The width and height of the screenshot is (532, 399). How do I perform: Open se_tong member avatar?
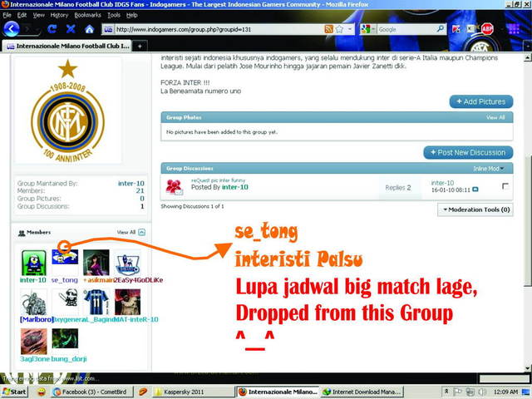click(x=65, y=257)
